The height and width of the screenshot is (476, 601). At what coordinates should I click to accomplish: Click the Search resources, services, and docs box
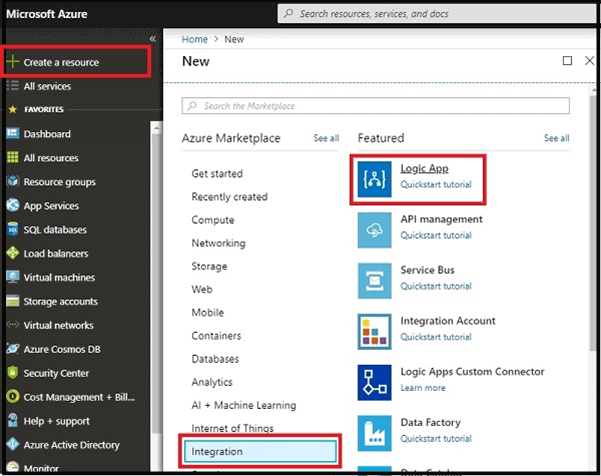click(437, 14)
